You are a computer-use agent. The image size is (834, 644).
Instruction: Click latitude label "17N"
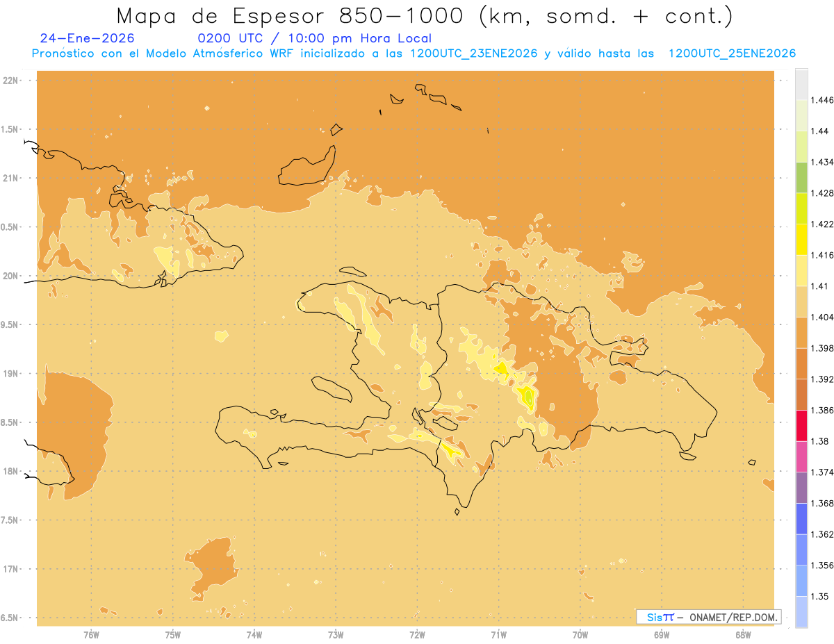click(x=12, y=569)
